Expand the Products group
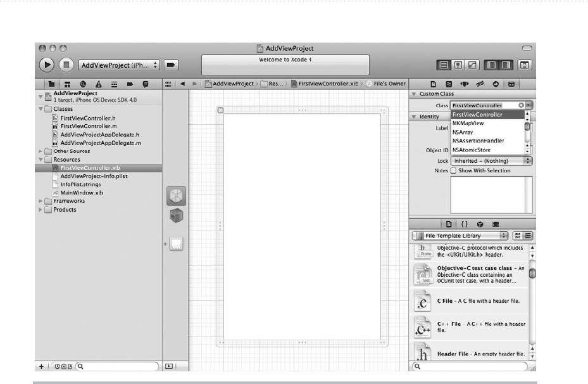Screen dimensions: 588x384 pos(40,210)
